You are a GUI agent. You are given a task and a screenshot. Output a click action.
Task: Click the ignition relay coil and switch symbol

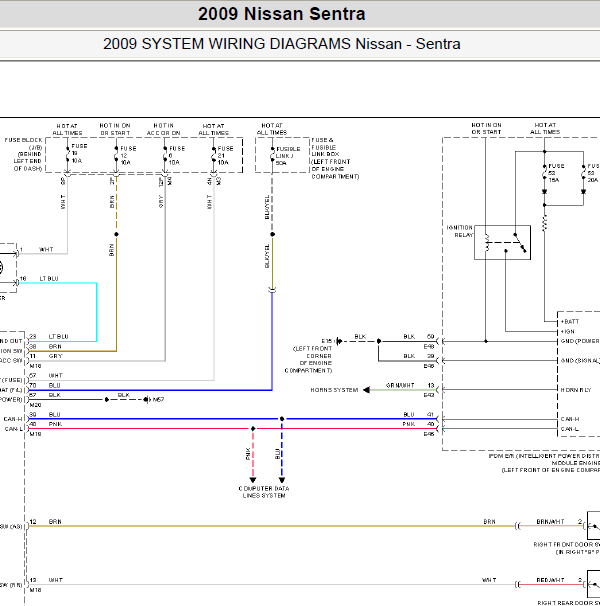click(503, 242)
